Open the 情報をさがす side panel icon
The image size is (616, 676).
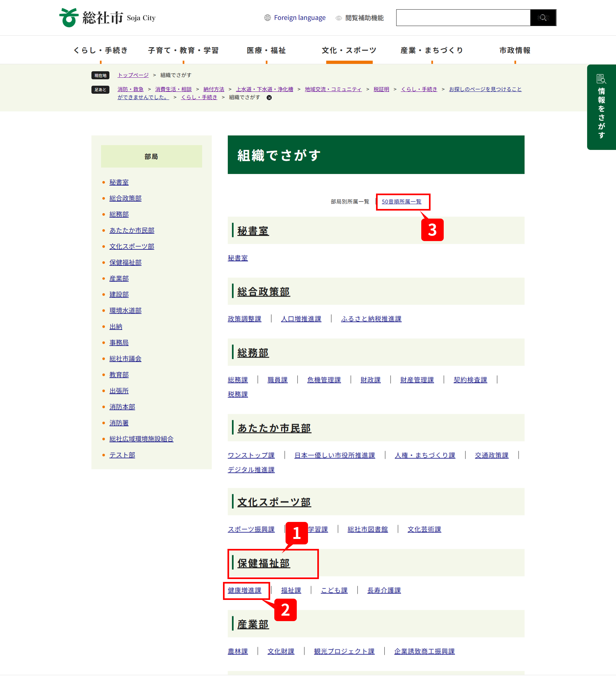(601, 79)
